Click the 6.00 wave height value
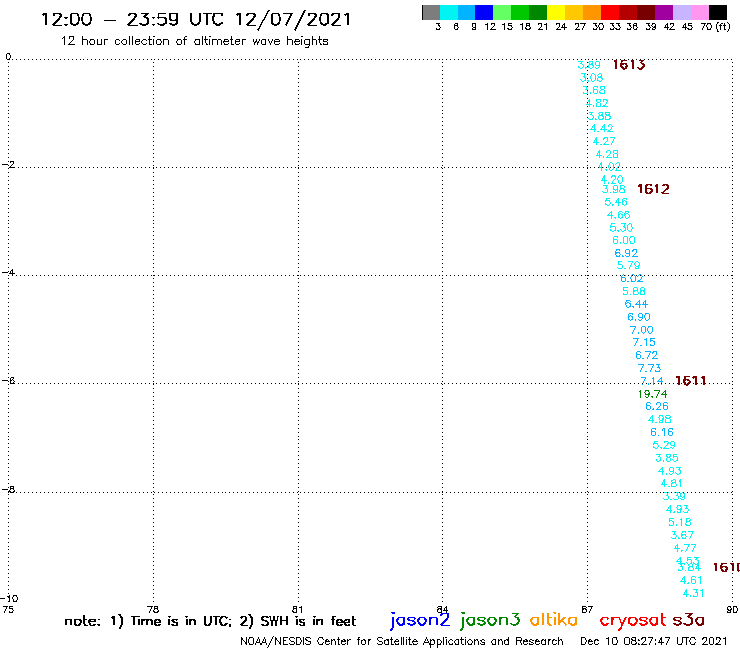The image size is (740, 650). (624, 240)
